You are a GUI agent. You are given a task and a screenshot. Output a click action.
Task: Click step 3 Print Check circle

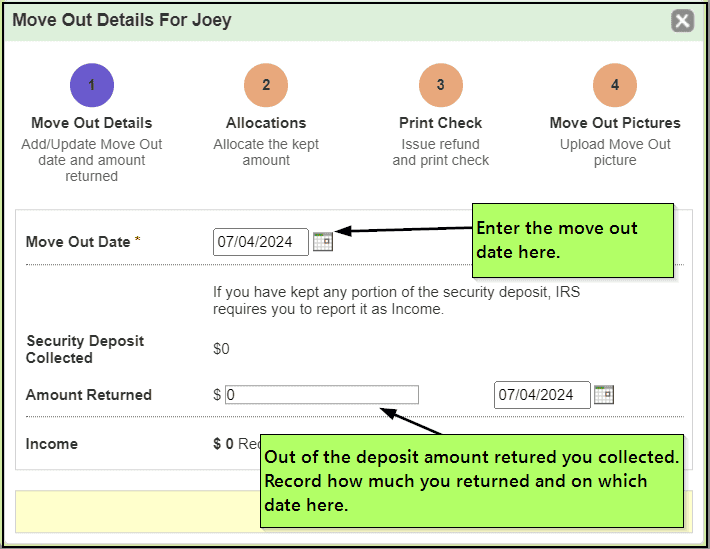(x=440, y=85)
